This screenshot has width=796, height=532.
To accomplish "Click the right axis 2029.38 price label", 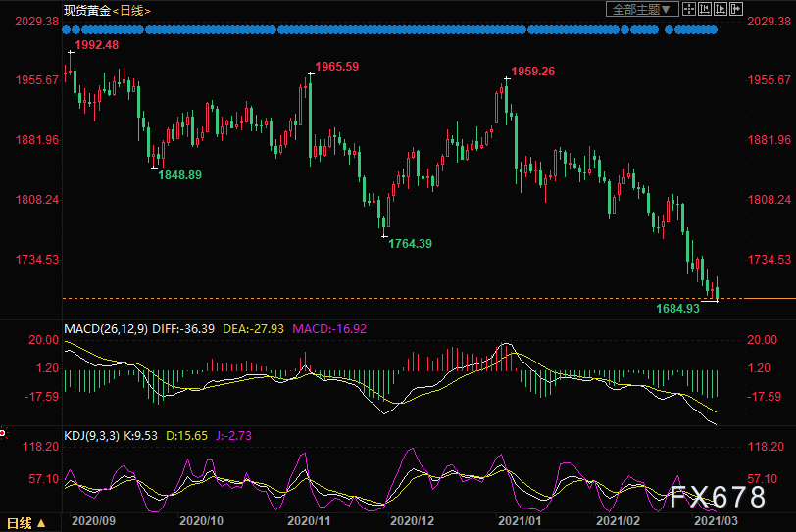I will [x=770, y=22].
